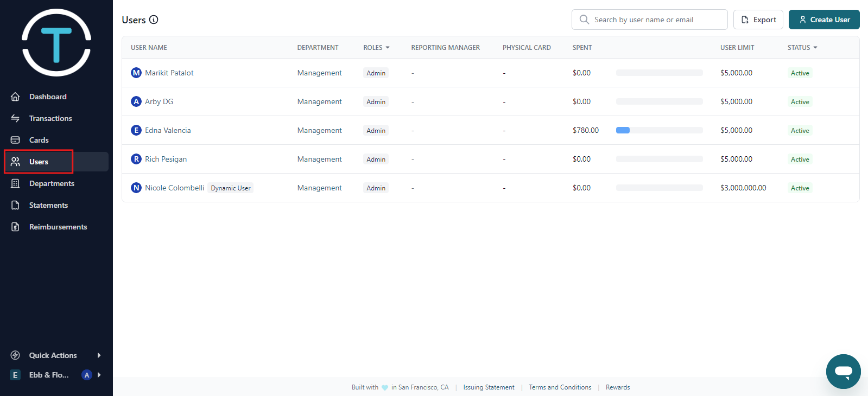Open the Terms and Conditions link

pyautogui.click(x=560, y=387)
